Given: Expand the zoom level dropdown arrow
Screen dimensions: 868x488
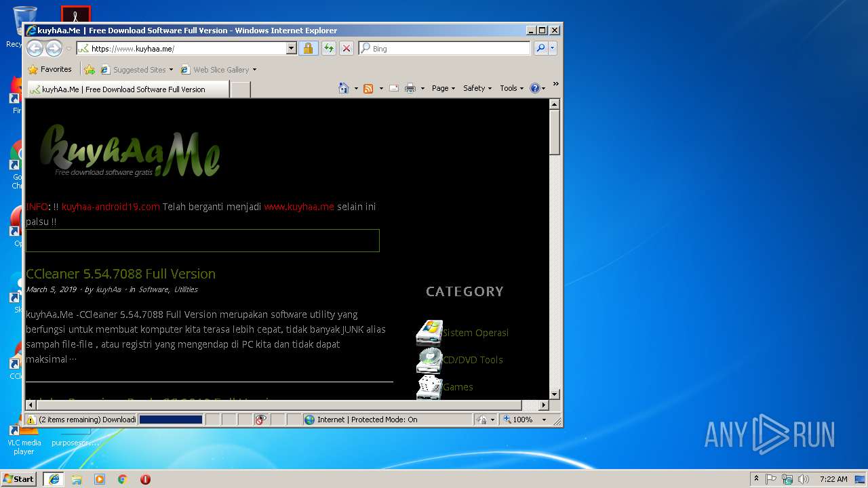Looking at the screenshot, I should tap(544, 420).
